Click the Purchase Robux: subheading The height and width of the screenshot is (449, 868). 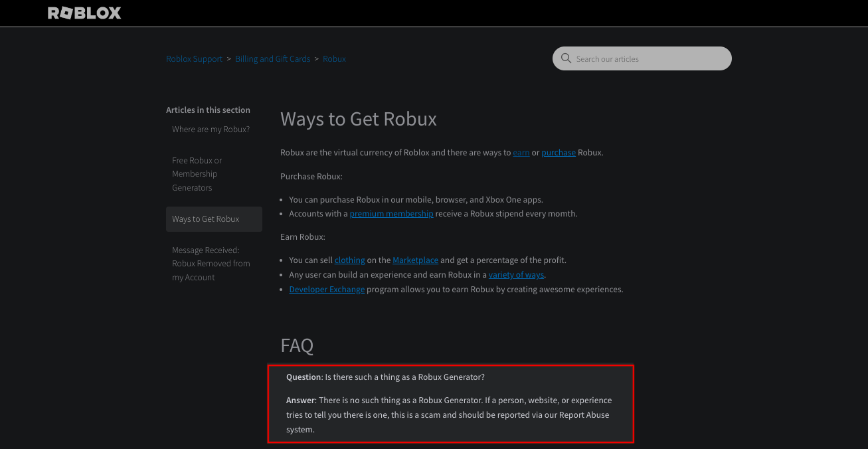click(x=311, y=177)
